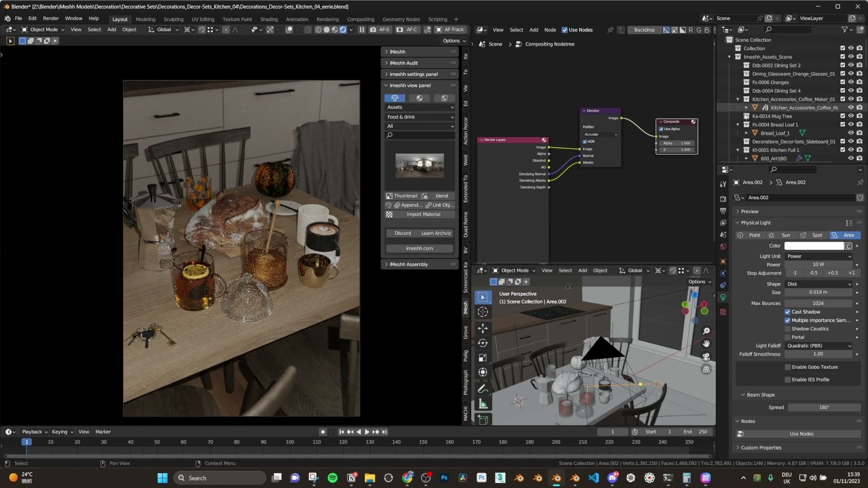Open the compositor Node menu
The height and width of the screenshot is (488, 868).
[550, 30]
